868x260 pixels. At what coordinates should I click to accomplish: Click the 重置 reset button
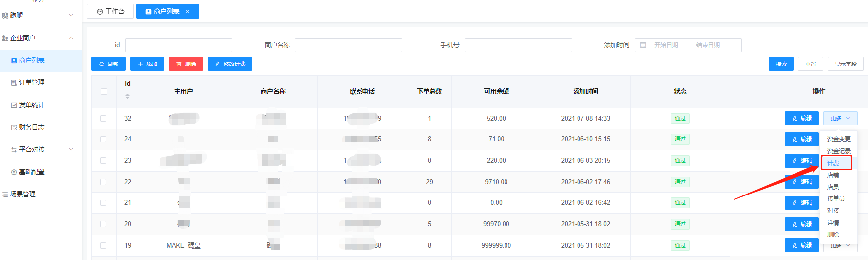tap(811, 64)
